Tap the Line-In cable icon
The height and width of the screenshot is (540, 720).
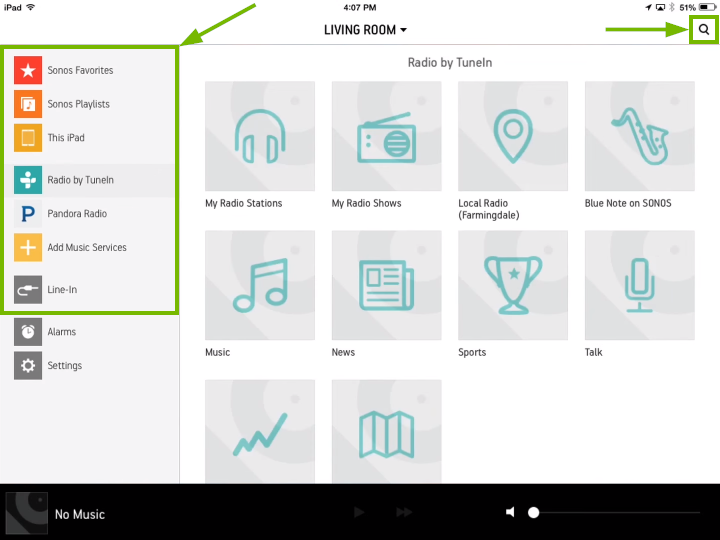[28, 290]
